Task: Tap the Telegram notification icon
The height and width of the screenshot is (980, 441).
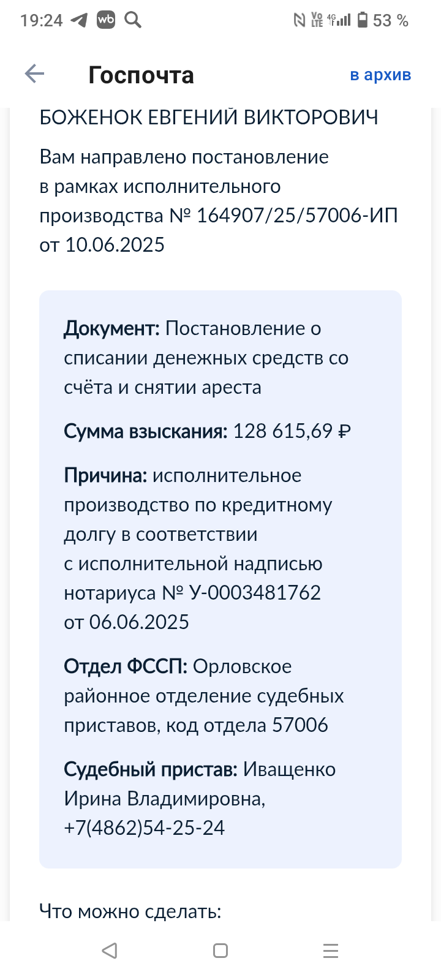Action: [x=79, y=20]
